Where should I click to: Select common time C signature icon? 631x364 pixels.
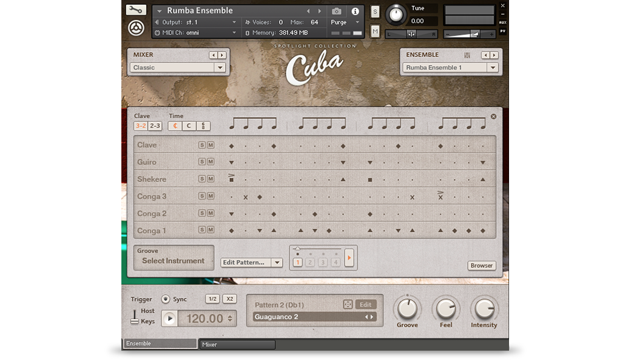[189, 126]
